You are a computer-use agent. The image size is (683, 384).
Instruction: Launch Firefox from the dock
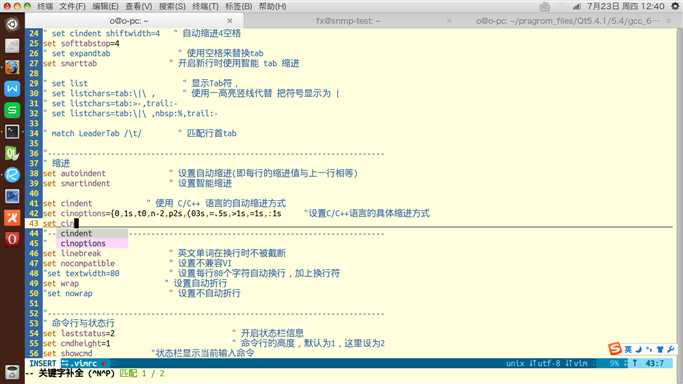tap(12, 67)
